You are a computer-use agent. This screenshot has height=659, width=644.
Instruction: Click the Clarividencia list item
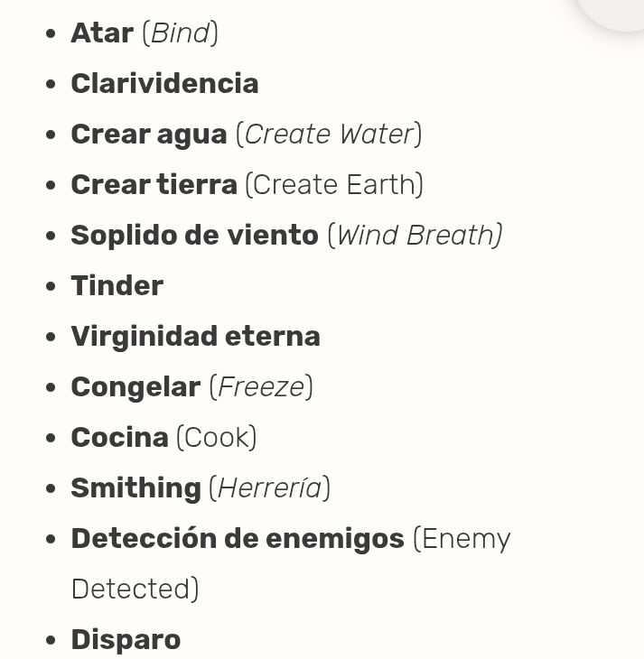164,84
